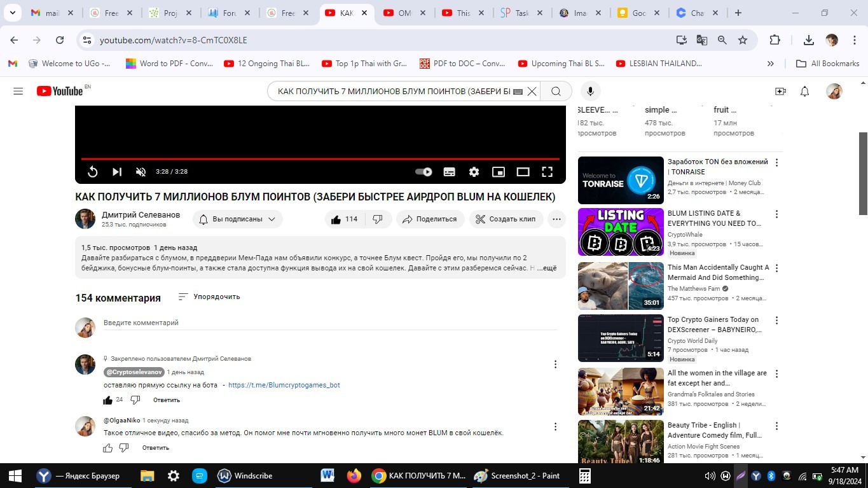868x488 pixels.
Task: Open options menu for @OlgaaNiko comment
Action: coord(555,427)
